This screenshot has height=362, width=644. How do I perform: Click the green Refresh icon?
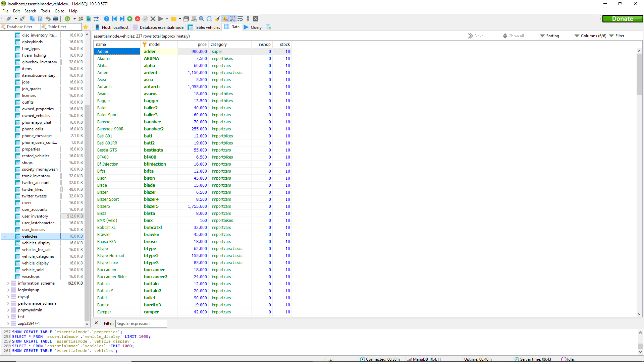[67, 19]
